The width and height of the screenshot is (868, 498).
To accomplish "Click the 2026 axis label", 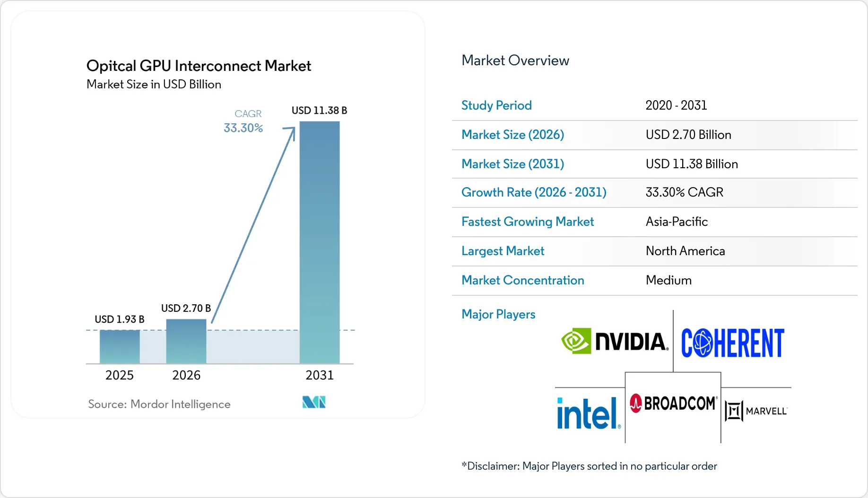I will point(186,375).
